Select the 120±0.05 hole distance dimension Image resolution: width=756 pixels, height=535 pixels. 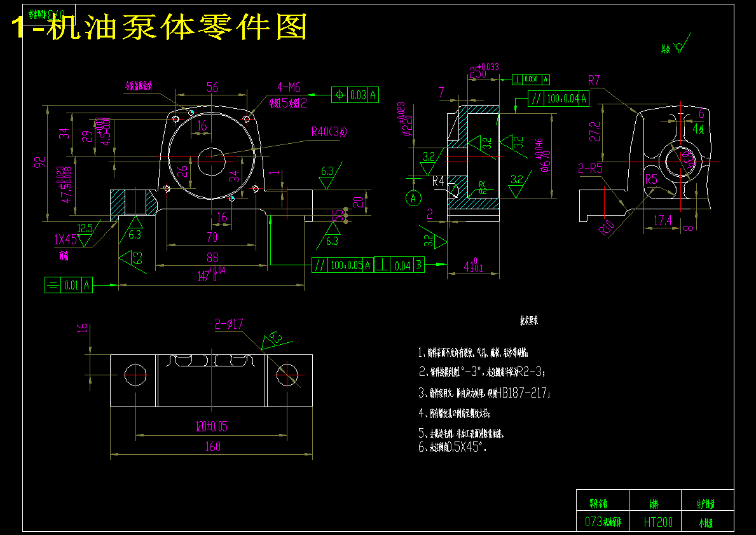point(211,426)
